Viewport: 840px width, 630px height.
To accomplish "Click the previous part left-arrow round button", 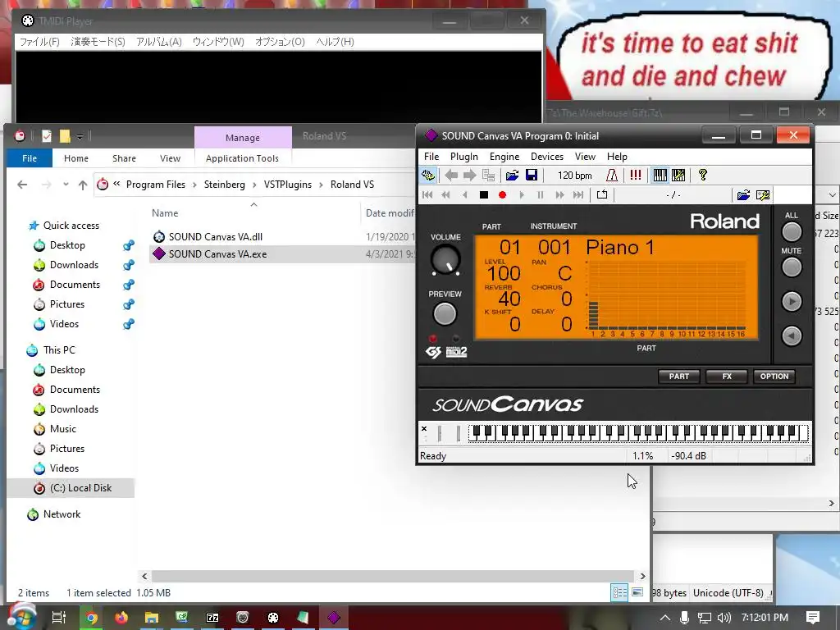I will click(792, 336).
